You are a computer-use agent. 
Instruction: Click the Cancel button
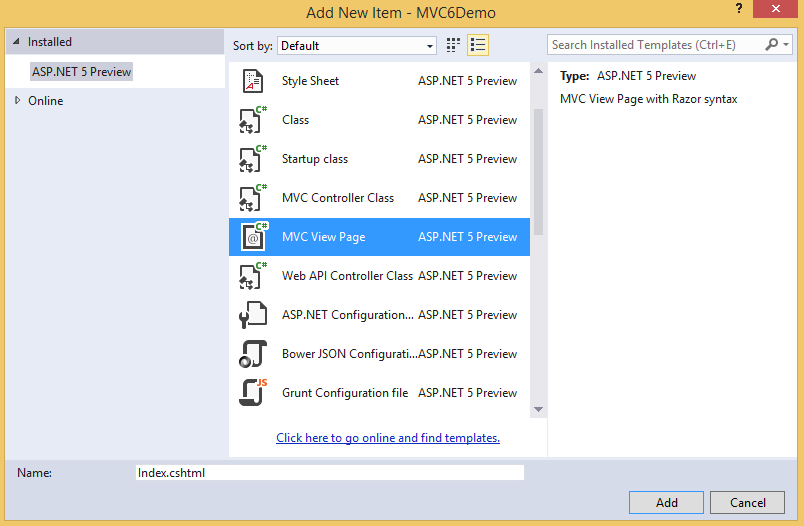click(747, 502)
